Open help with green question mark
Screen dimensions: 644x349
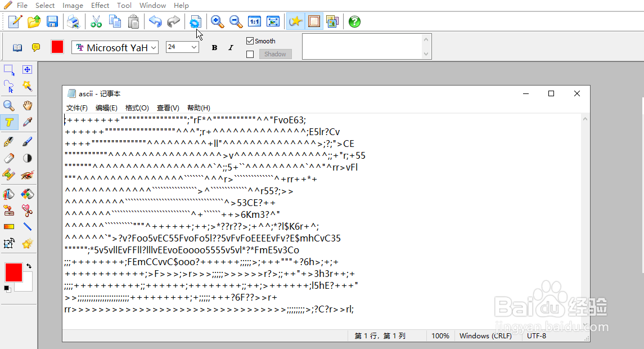click(354, 21)
